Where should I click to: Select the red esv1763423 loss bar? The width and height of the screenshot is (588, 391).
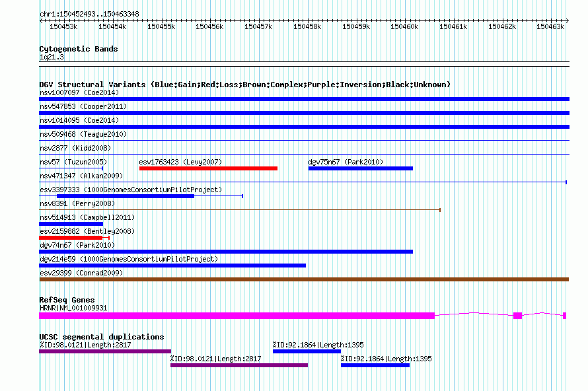click(208, 168)
